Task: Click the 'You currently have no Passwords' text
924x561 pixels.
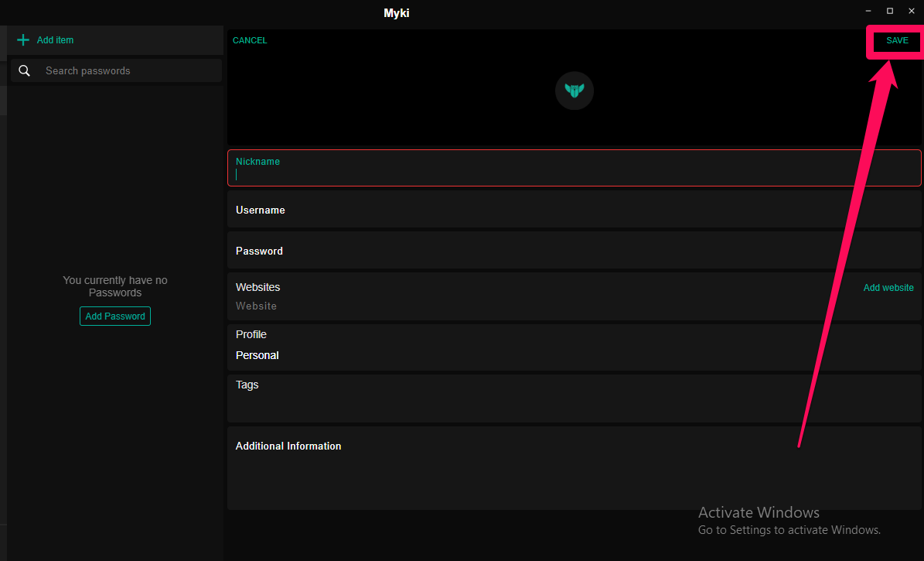Action: point(115,287)
